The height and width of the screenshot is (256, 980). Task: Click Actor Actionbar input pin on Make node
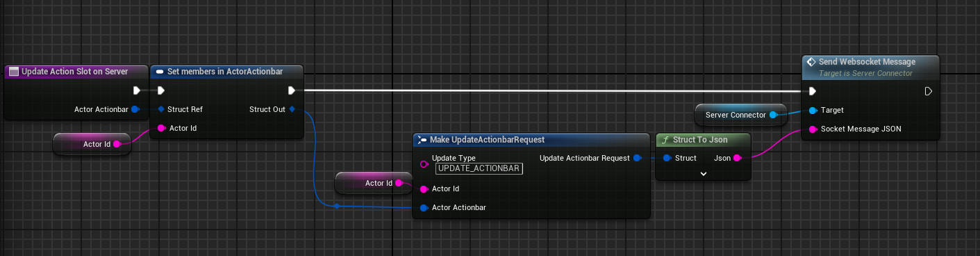(x=424, y=207)
